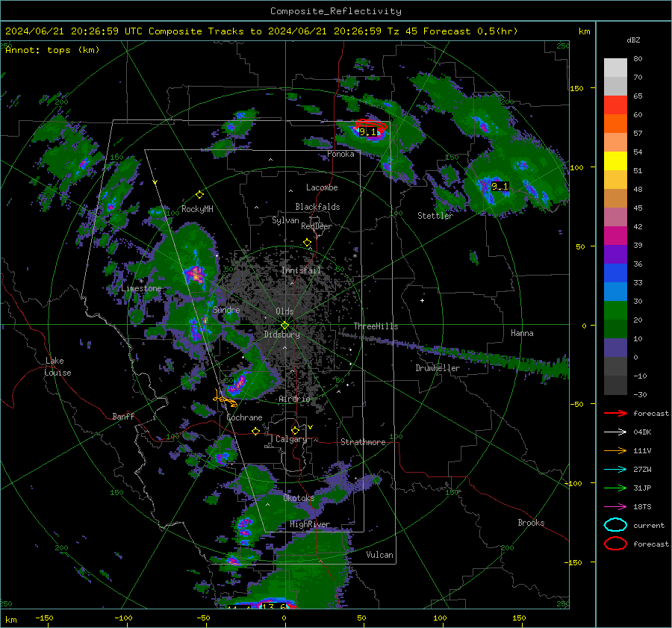
Task: Click the Hanna city label
Action: (522, 333)
